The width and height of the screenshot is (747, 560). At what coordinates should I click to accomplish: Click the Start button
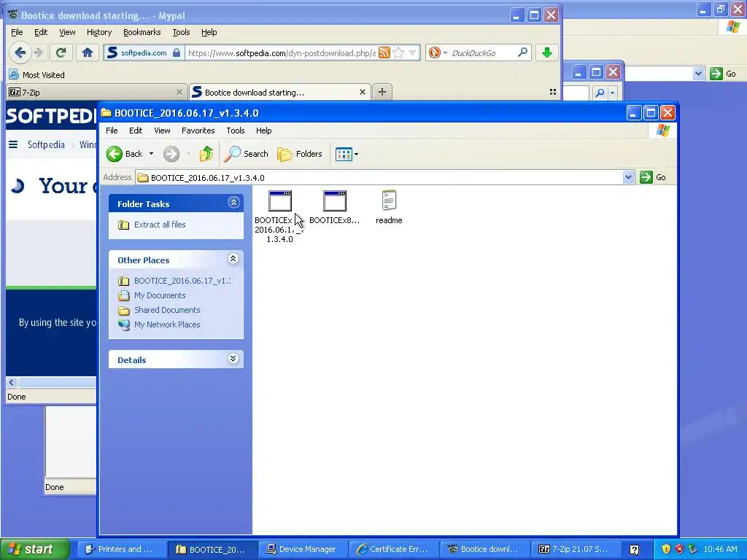tap(35, 549)
